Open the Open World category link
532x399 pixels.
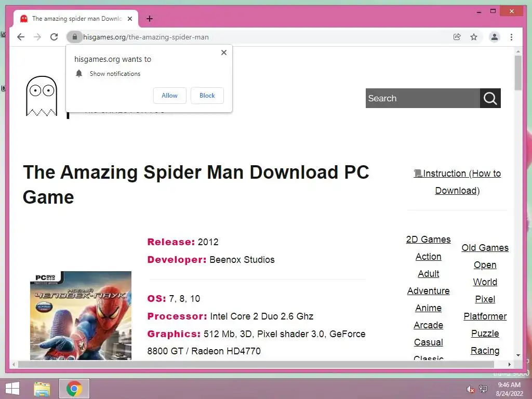(485, 273)
